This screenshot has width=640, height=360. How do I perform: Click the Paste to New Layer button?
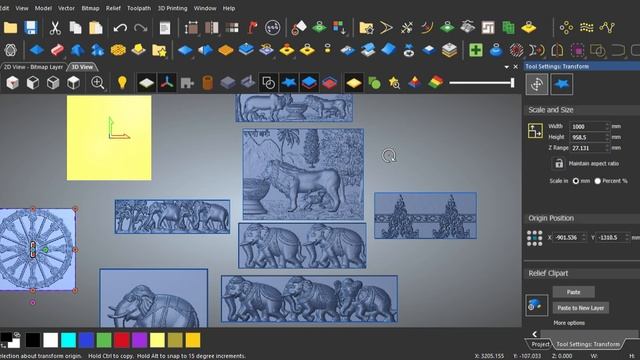tap(580, 308)
